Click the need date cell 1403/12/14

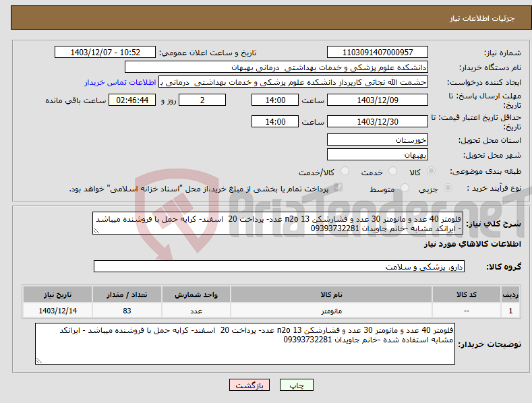click(58, 311)
